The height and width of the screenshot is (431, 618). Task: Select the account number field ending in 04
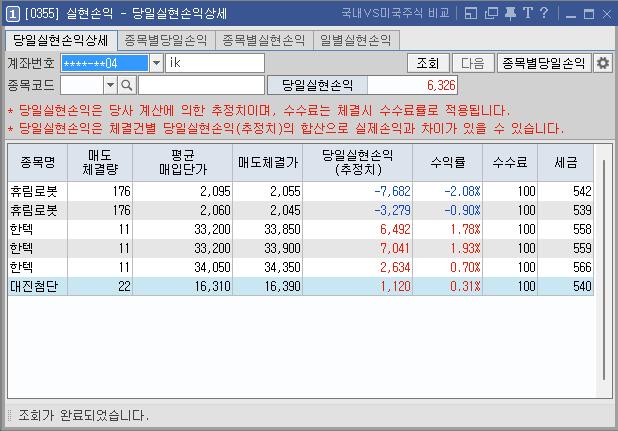tap(104, 63)
